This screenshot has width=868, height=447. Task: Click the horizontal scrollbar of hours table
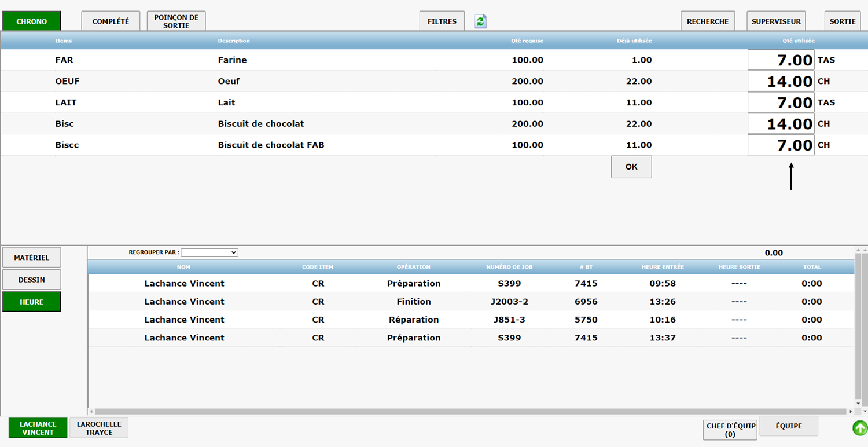click(x=470, y=412)
